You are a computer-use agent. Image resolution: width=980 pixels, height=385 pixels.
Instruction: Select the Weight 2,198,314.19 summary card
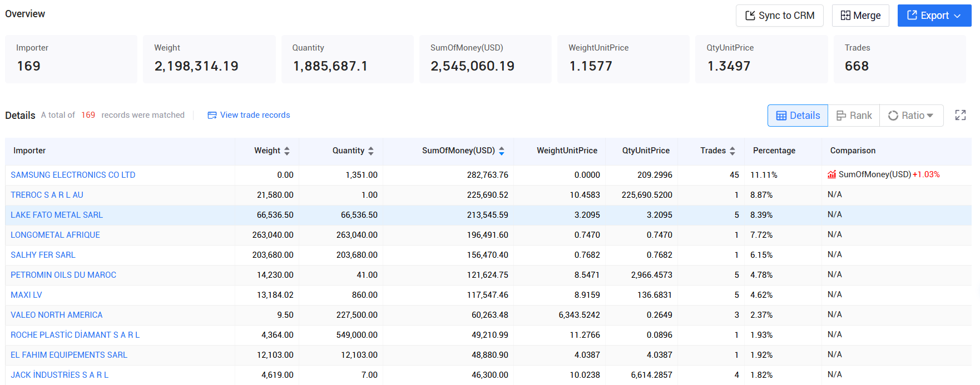[x=209, y=59]
